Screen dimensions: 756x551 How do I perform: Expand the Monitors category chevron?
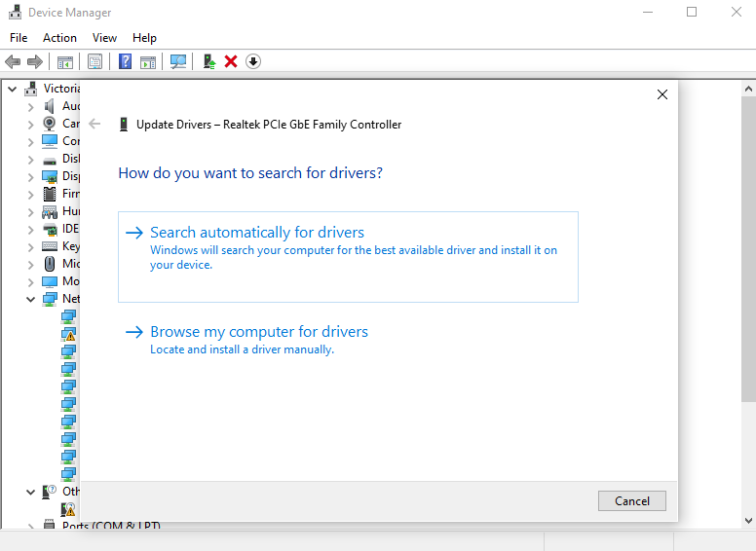(x=31, y=282)
